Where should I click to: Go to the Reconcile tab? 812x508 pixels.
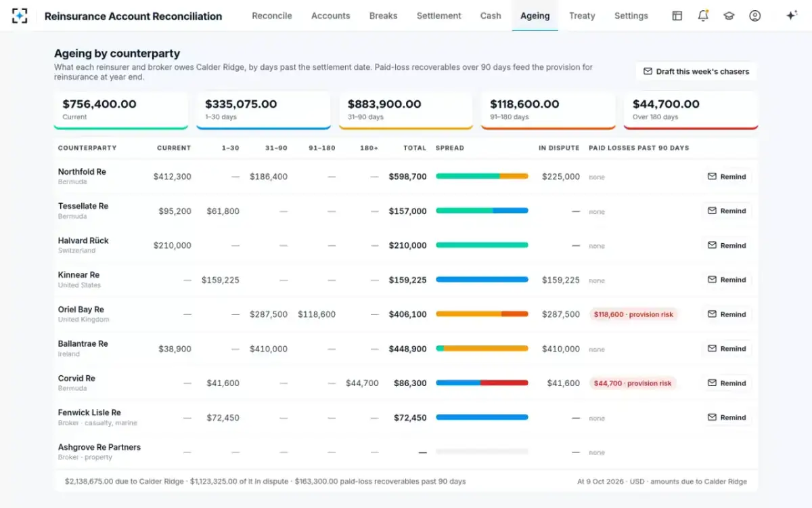tap(272, 16)
